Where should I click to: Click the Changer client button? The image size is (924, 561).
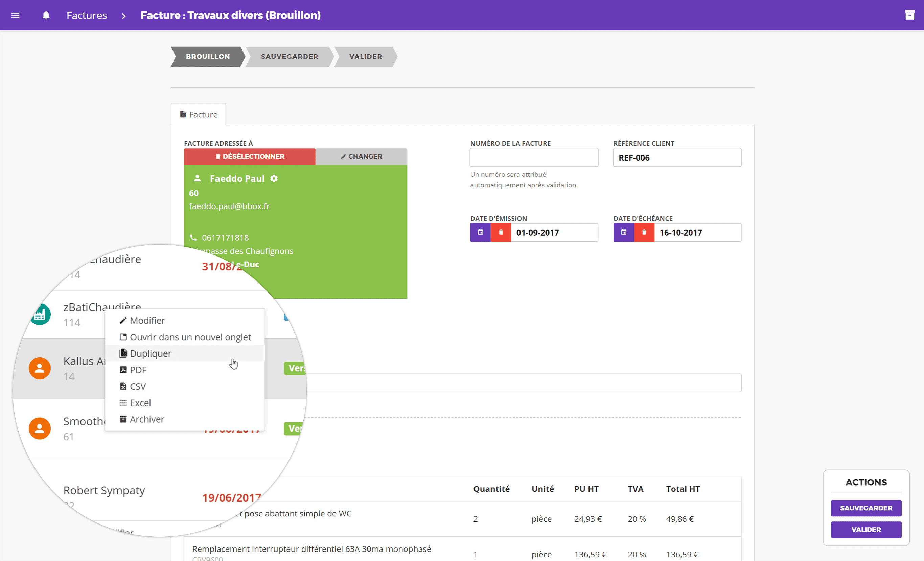coord(362,156)
